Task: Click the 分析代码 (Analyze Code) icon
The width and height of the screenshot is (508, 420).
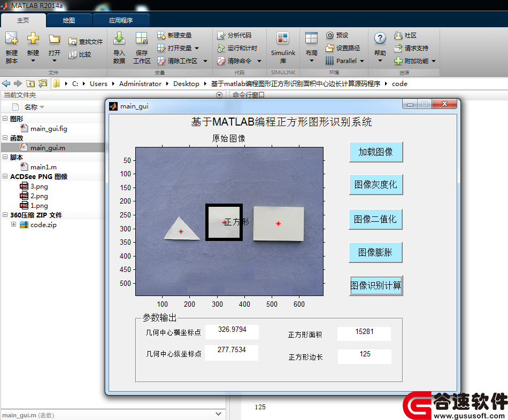Action: tap(221, 35)
